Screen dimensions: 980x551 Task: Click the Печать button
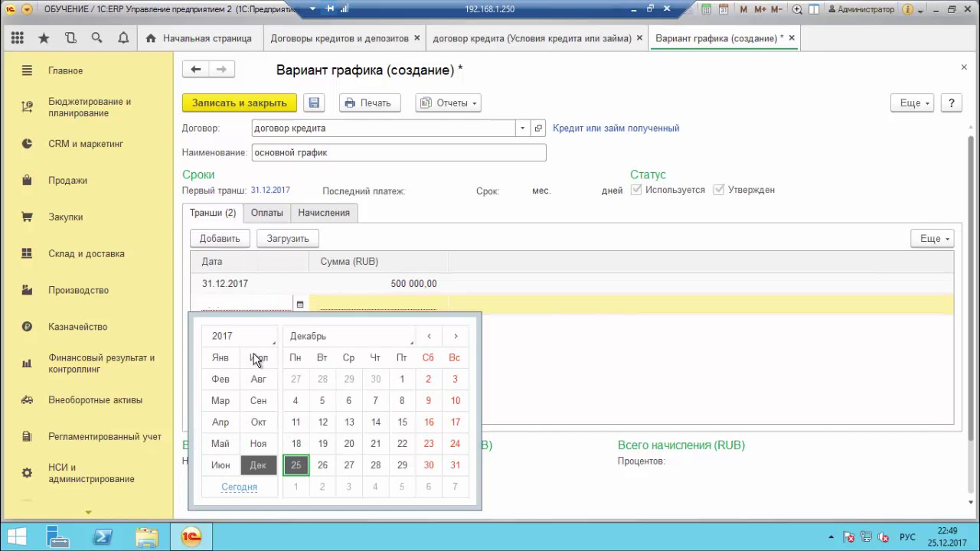(370, 103)
